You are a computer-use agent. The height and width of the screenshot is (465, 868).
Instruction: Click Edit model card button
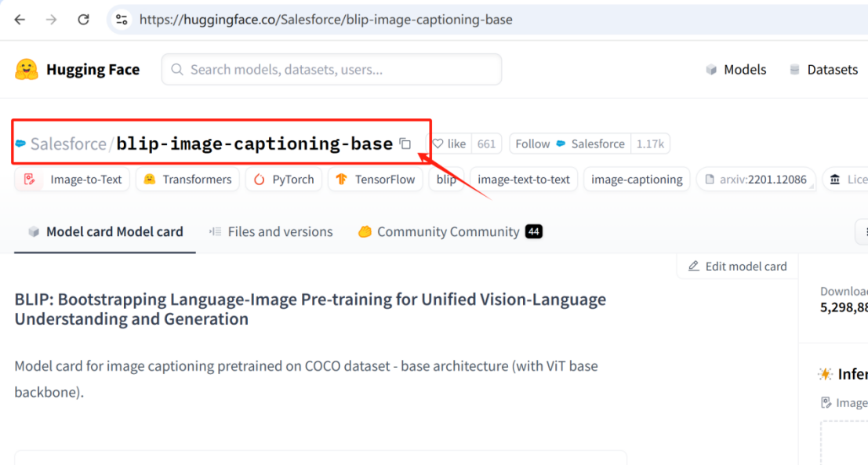click(737, 266)
